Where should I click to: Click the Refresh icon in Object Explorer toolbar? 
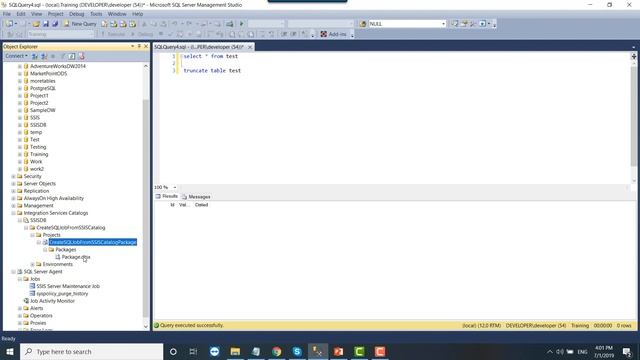[x=71, y=56]
